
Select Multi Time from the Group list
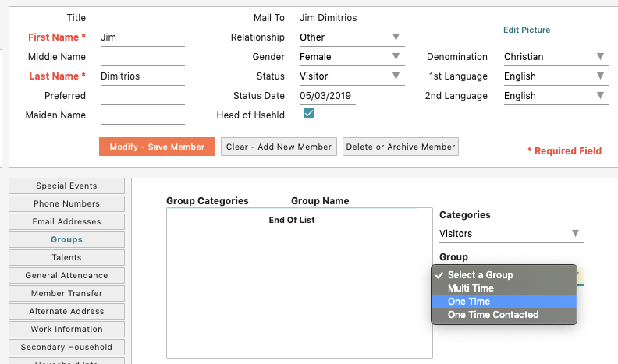[504, 288]
